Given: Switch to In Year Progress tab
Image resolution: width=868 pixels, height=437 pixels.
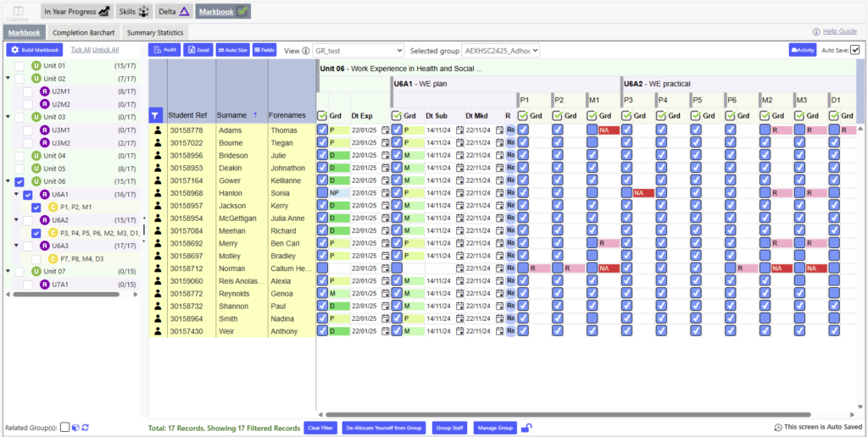Looking at the screenshot, I should tap(77, 11).
